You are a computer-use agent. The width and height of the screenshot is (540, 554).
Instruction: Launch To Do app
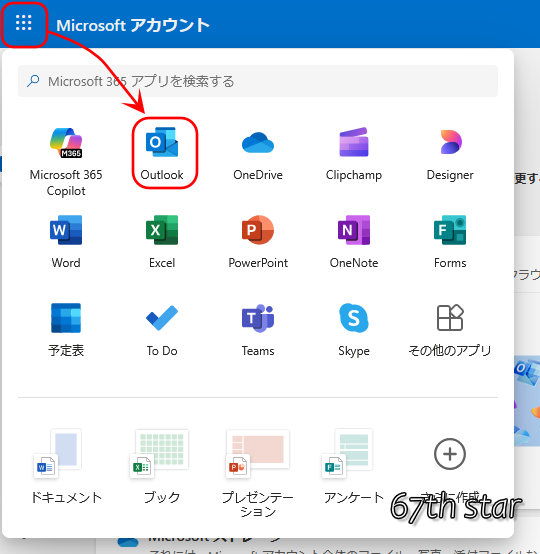pyautogui.click(x=162, y=330)
